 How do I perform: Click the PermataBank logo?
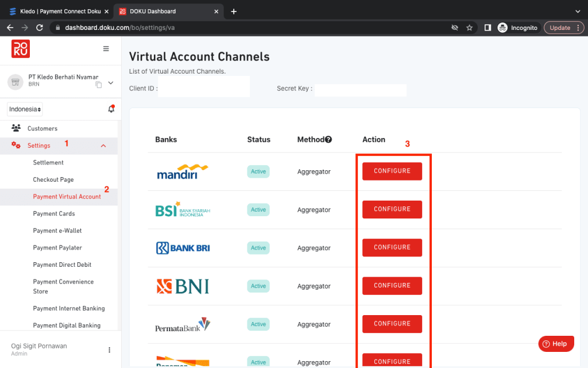pyautogui.click(x=183, y=325)
